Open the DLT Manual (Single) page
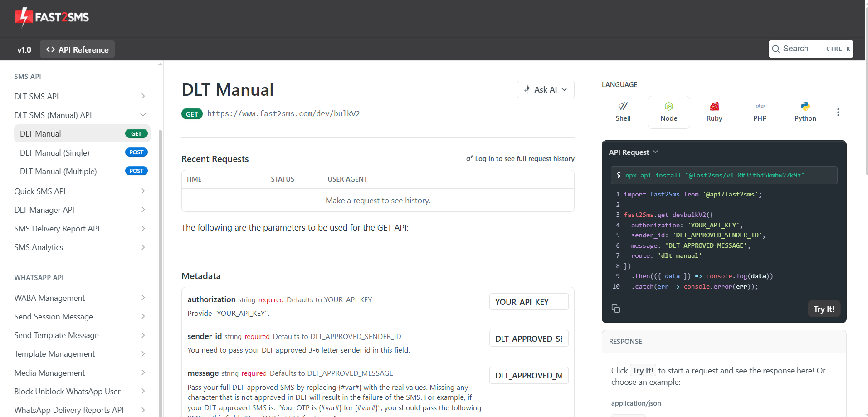The height and width of the screenshot is (417, 868). tap(82, 152)
